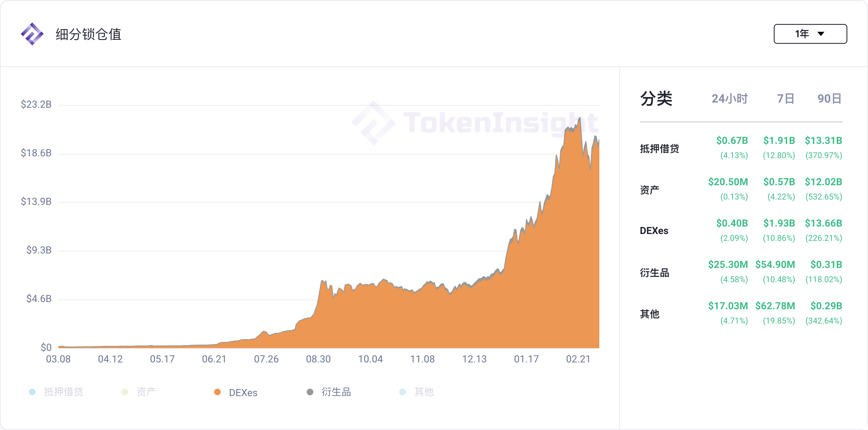Click the 抵押借贷 category row label

pos(659,148)
